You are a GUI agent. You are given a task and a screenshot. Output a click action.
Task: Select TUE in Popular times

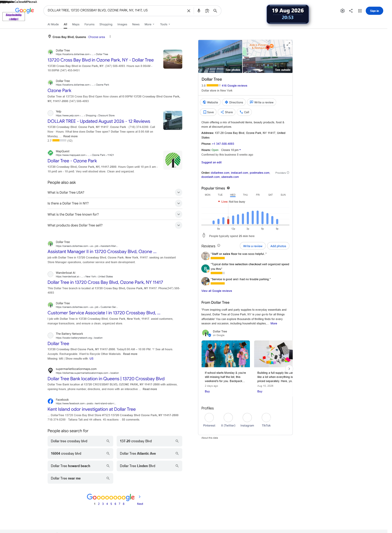coord(220,195)
